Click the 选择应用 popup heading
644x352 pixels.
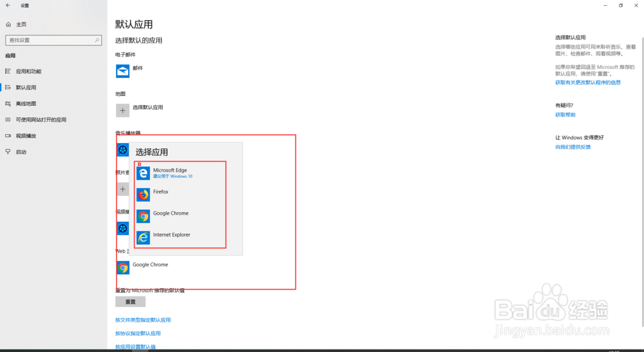(x=151, y=152)
